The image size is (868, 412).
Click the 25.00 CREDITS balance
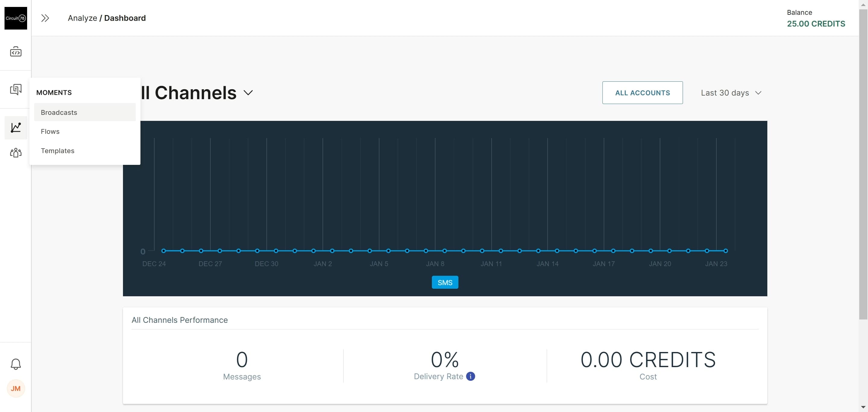816,24
